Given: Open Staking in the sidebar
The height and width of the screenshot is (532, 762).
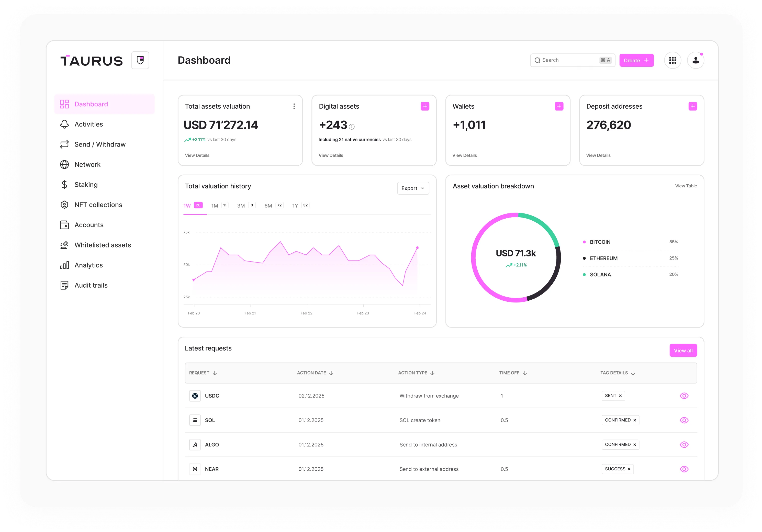Looking at the screenshot, I should [x=86, y=185].
